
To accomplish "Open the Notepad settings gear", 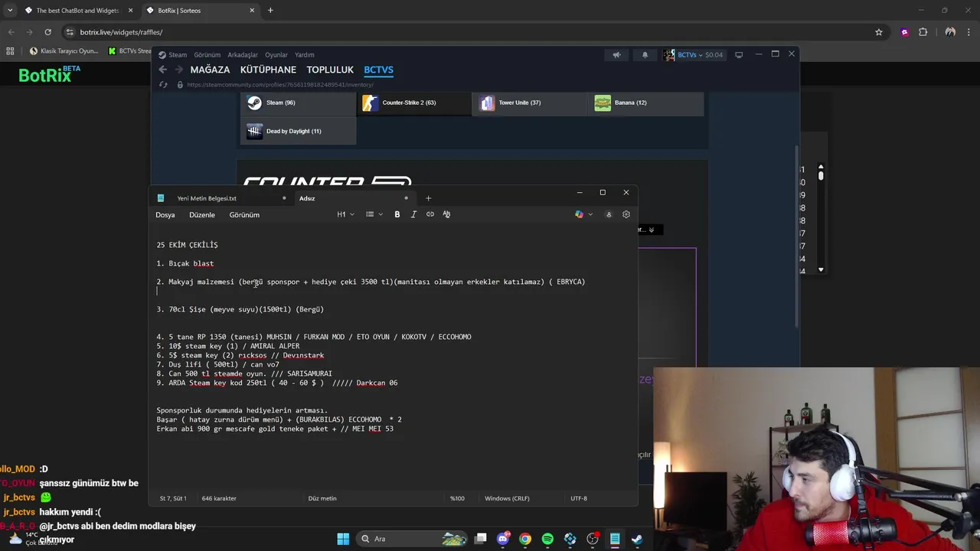I will 626,214.
